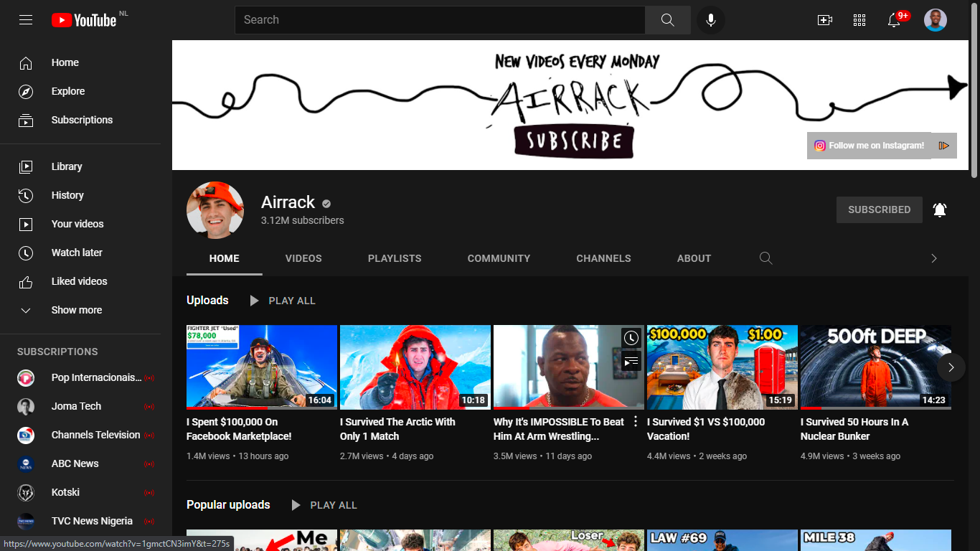This screenshot has width=980, height=551.
Task: Click the '3.12M subscribers' text
Action: [303, 220]
